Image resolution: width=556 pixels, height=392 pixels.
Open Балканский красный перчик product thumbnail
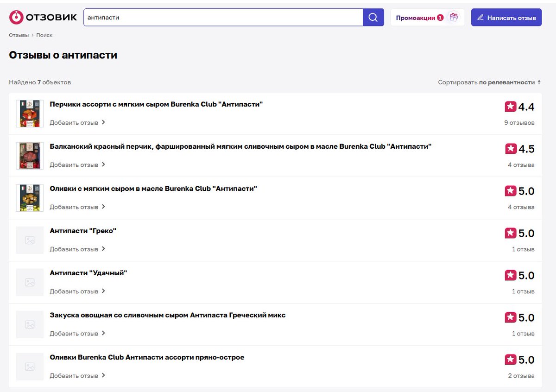point(30,156)
